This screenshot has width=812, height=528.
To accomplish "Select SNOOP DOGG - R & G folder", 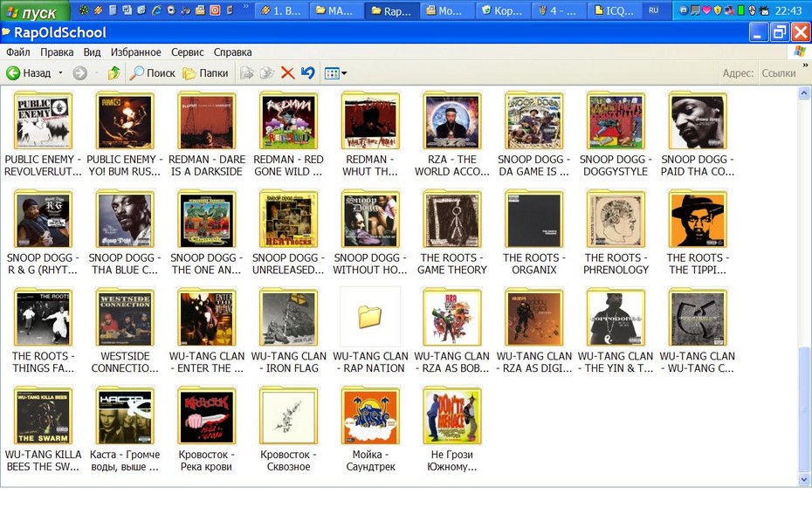I will pos(43,232).
